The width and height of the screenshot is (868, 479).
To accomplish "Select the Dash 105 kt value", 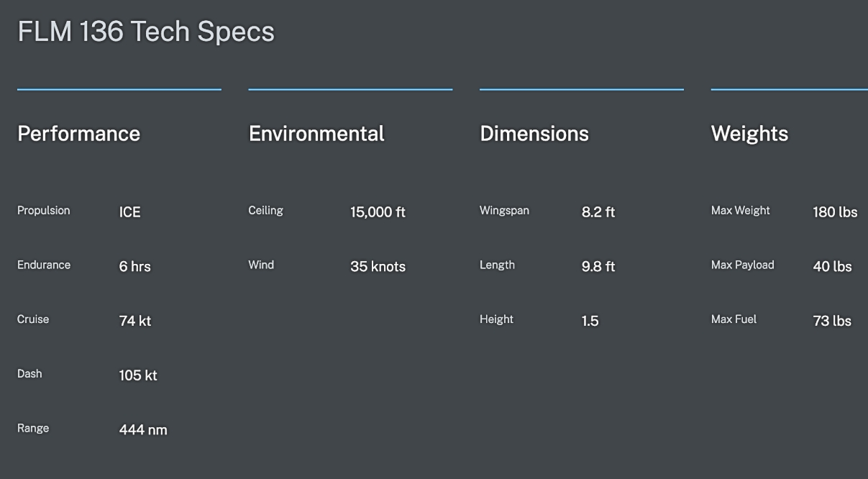I will [x=138, y=375].
